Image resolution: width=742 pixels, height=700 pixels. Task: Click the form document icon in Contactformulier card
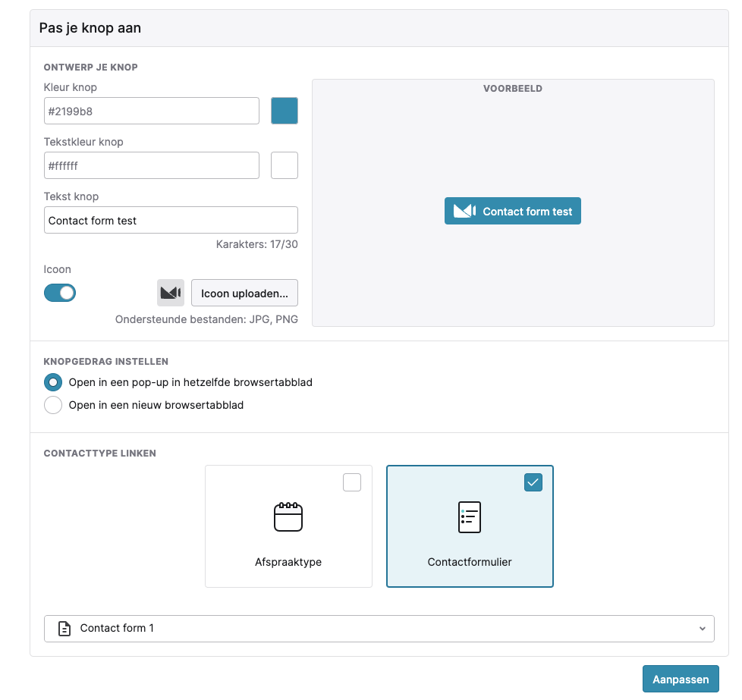pos(470,517)
